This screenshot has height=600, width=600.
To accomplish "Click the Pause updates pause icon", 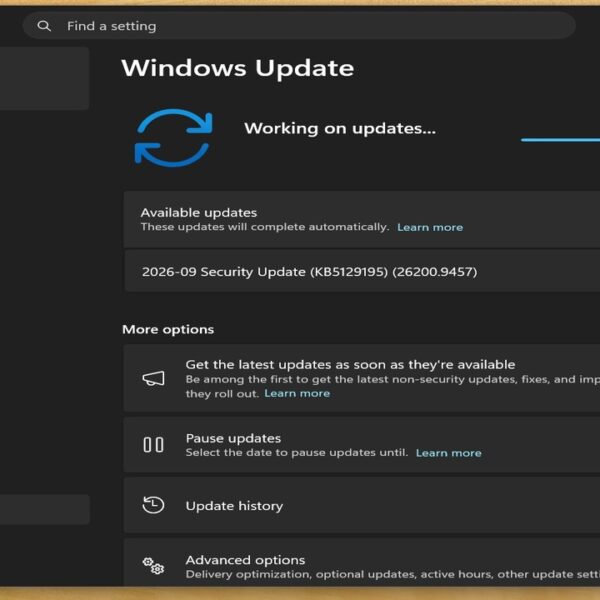I will tap(153, 445).
